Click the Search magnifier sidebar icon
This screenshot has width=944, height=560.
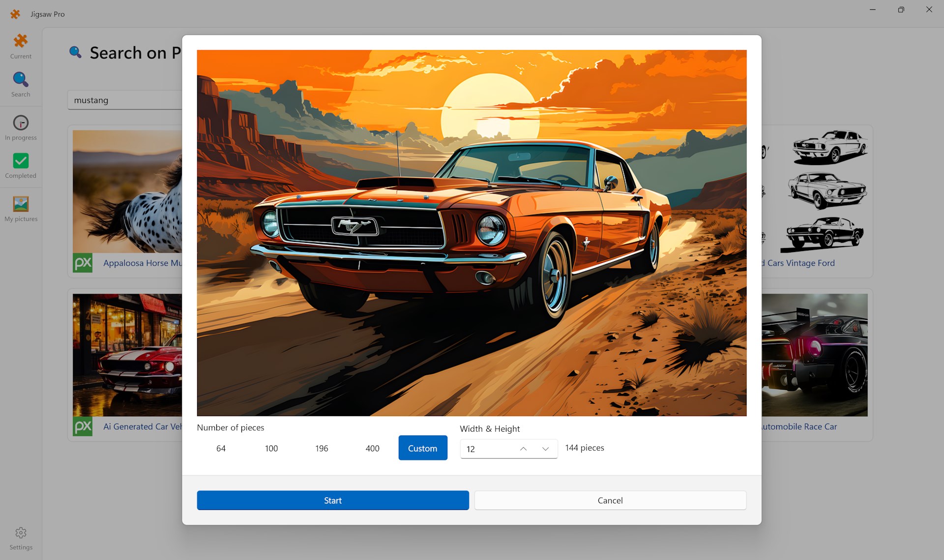tap(21, 80)
